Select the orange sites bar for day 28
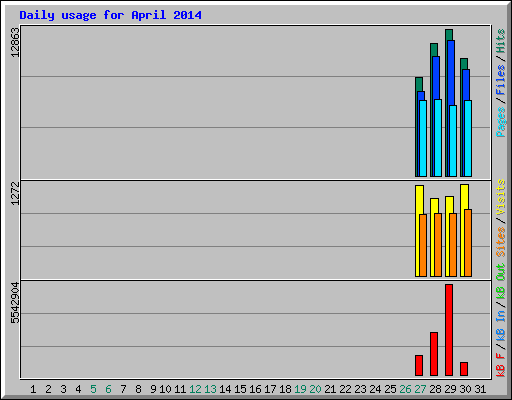 [438, 245]
